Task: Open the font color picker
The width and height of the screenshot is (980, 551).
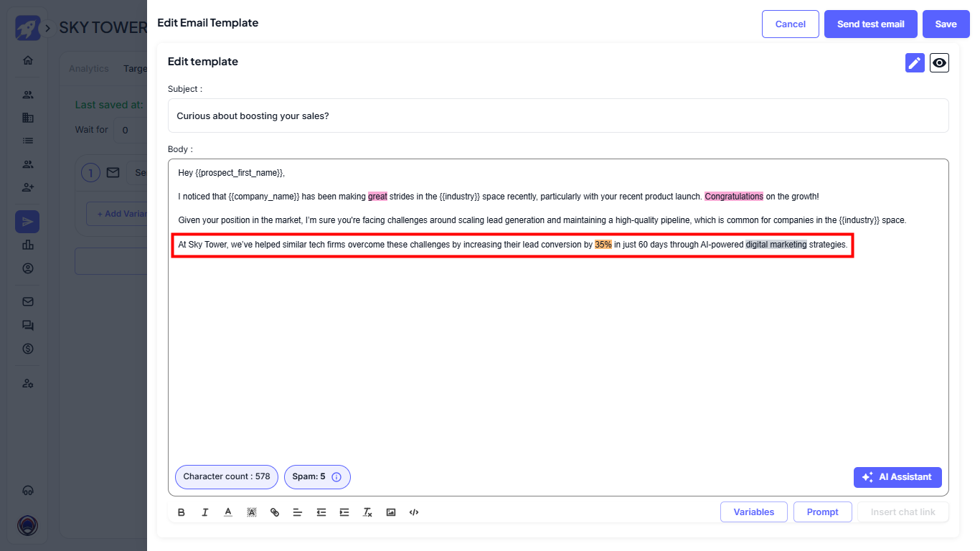Action: pos(228,512)
